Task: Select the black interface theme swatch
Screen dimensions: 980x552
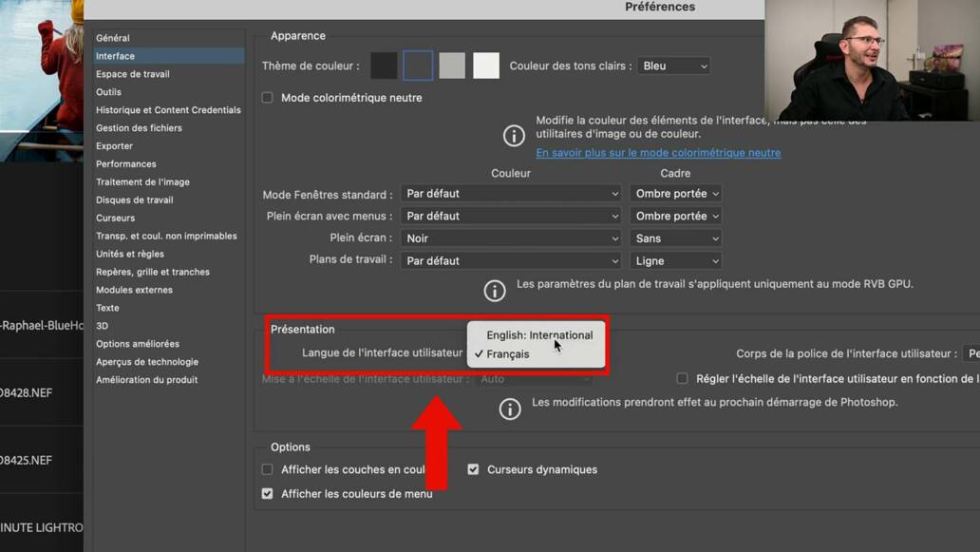Action: tap(384, 65)
